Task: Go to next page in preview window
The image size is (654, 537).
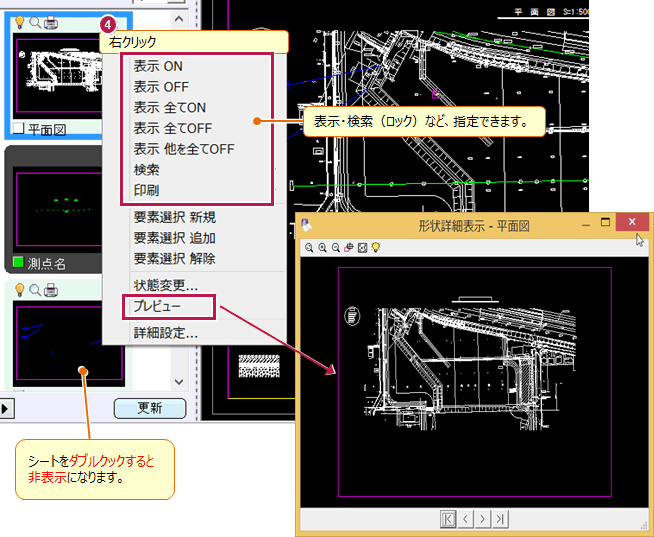Action: point(483,519)
